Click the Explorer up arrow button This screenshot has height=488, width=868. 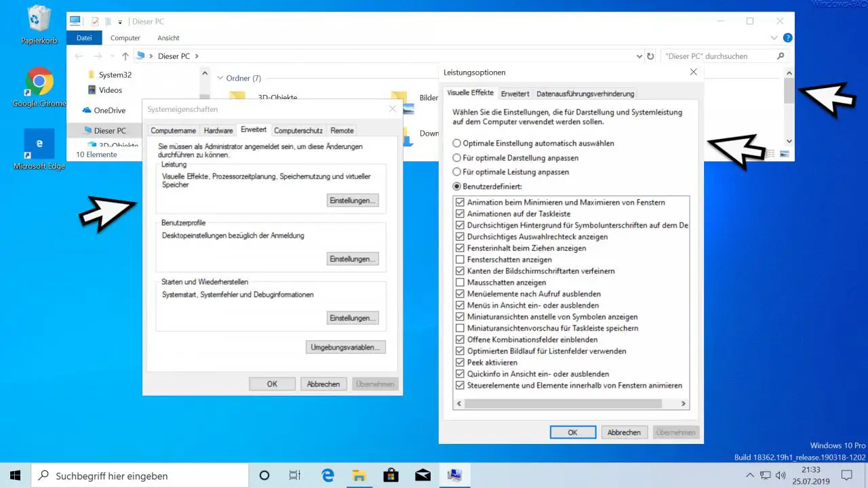(125, 56)
